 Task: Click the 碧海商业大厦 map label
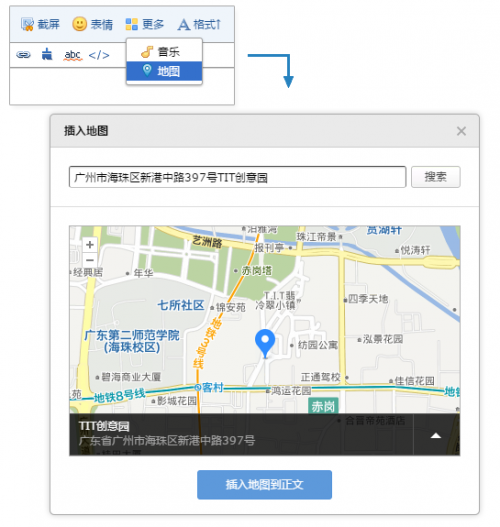click(131, 377)
